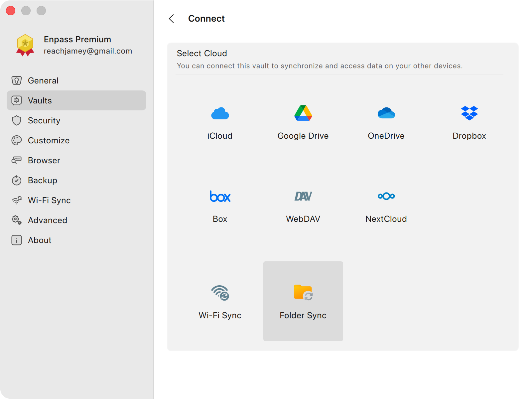Click the Advanced gears icon
Screen dimensions: 532x399
coord(17,220)
